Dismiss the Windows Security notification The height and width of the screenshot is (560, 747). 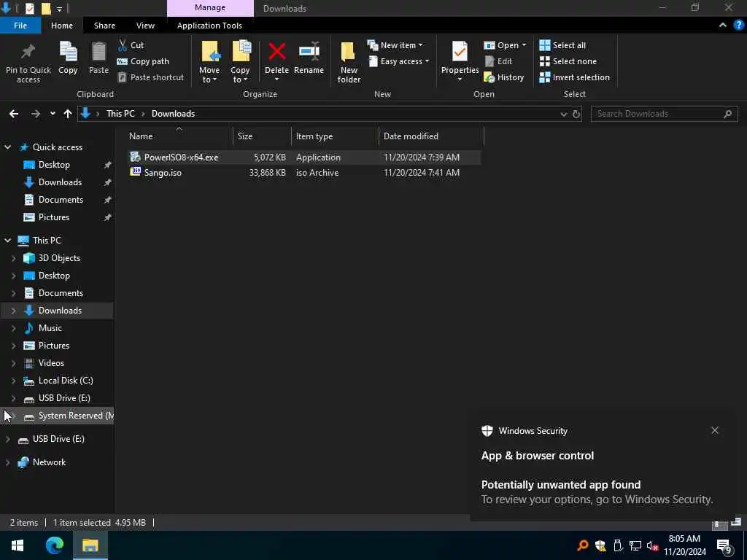point(715,430)
